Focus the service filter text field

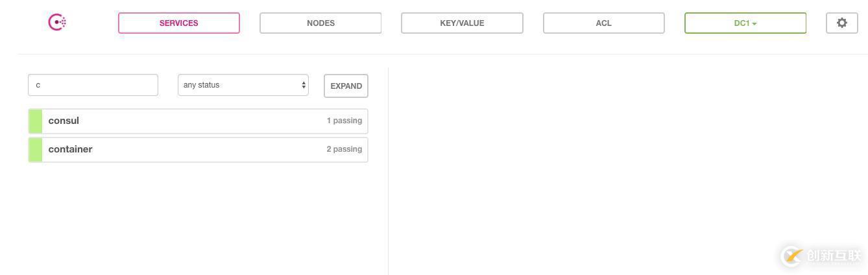[x=93, y=85]
